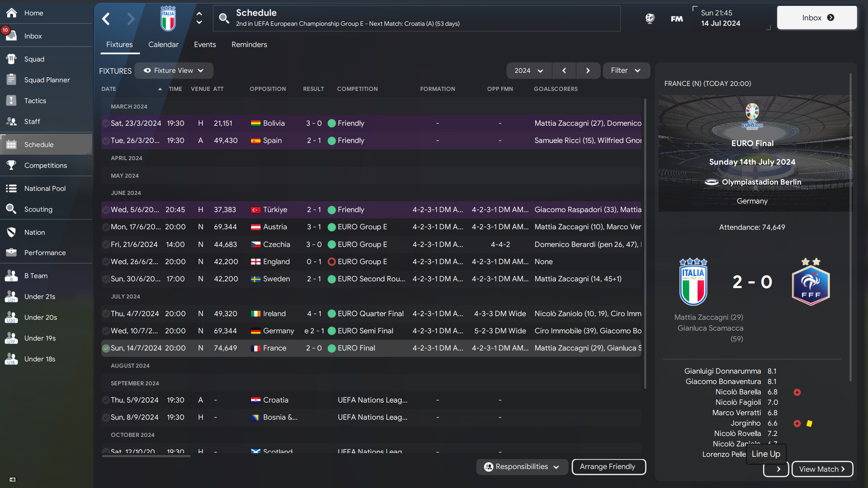This screenshot has width=868, height=488.
Task: Toggle the checkmark on the Croatia fixture row
Action: click(x=106, y=400)
